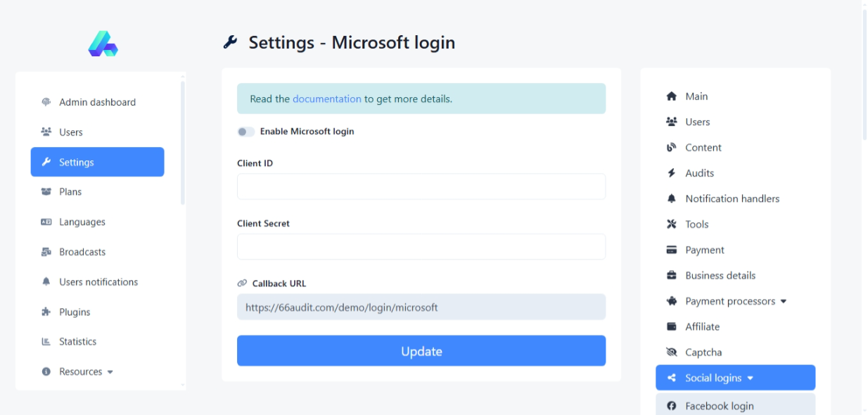Click the Plugins puzzle icon
The image size is (868, 415).
click(46, 312)
